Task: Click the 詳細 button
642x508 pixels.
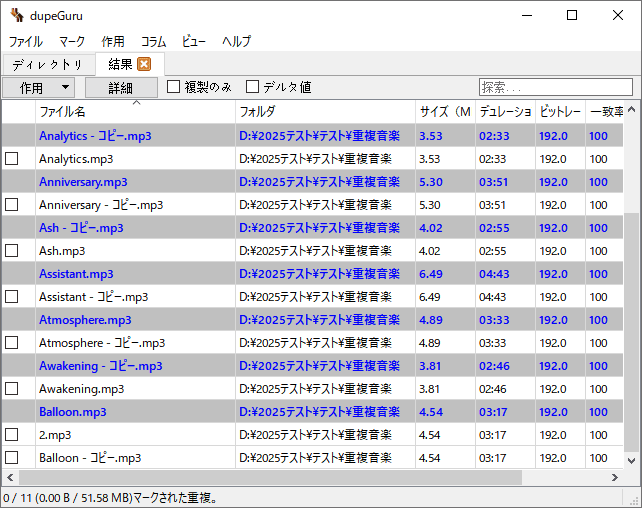Action: click(121, 88)
